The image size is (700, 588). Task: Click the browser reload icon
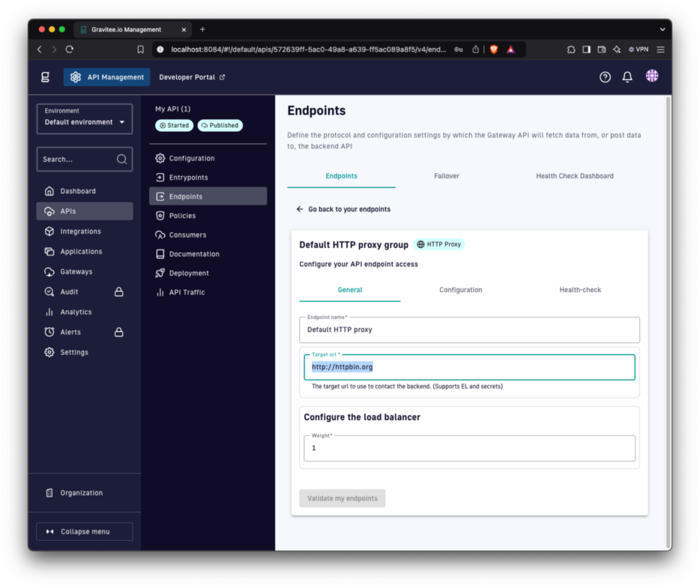[69, 49]
